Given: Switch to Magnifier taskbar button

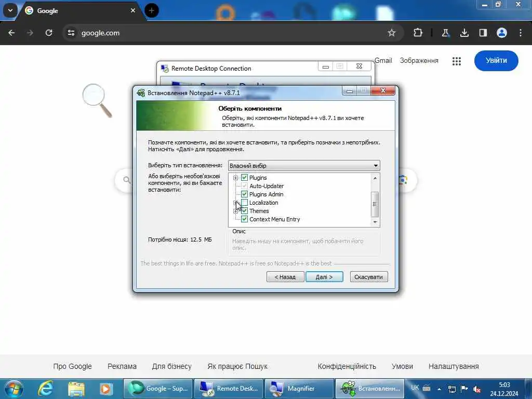Looking at the screenshot, I should point(299,389).
